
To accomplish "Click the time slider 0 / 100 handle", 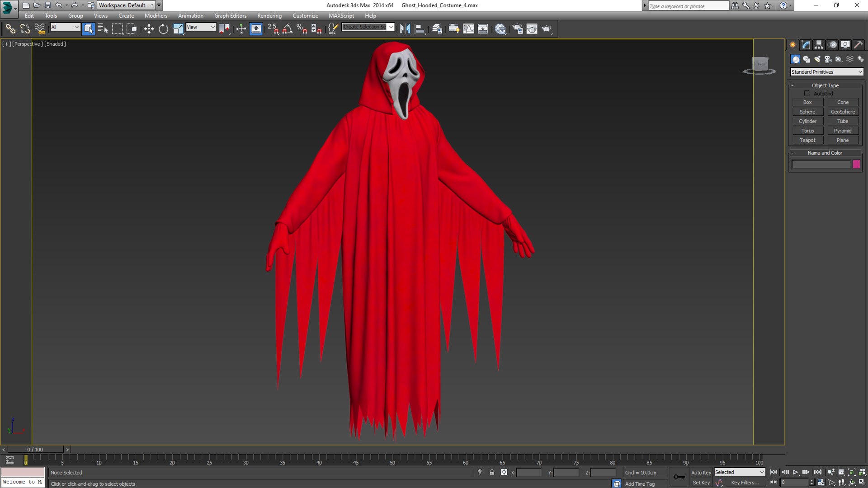I will pos(35,450).
